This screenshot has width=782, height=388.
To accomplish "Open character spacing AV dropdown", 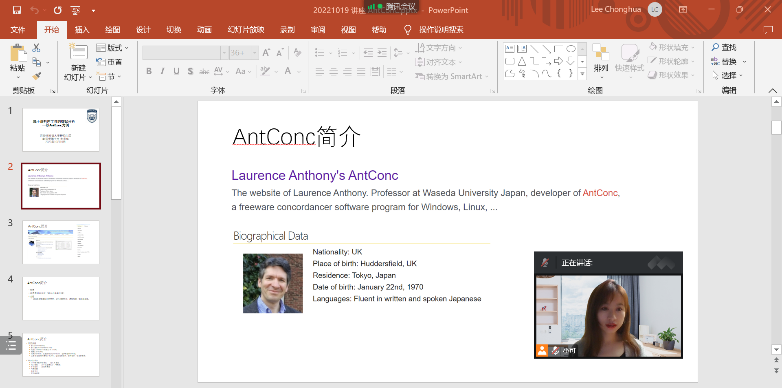I will (x=221, y=71).
